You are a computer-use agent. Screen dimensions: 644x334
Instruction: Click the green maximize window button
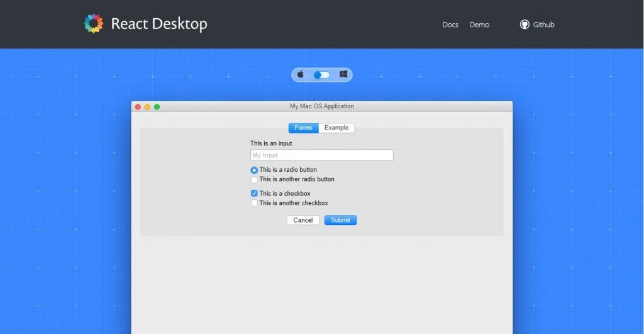(157, 107)
